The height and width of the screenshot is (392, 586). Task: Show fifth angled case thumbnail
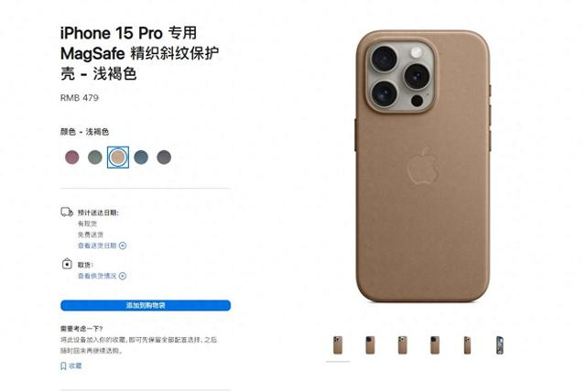[x=467, y=345]
